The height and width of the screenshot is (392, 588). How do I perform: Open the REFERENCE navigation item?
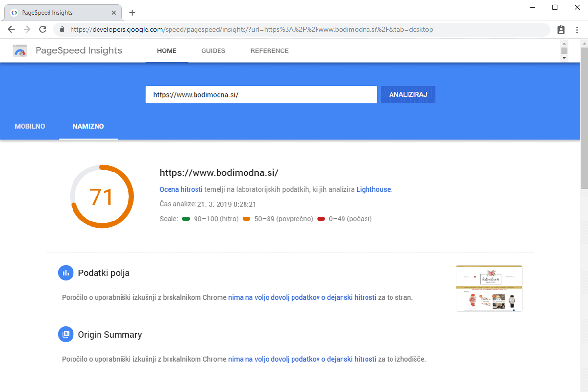[x=269, y=51]
